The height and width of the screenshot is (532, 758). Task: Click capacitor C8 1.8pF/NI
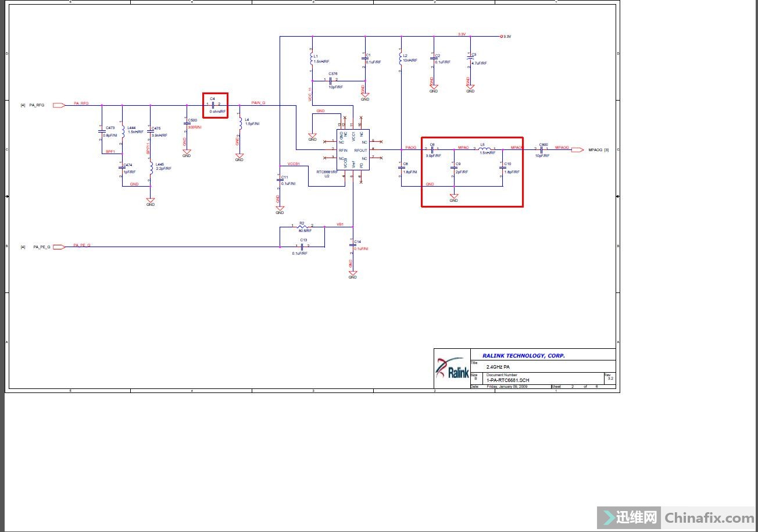point(401,167)
